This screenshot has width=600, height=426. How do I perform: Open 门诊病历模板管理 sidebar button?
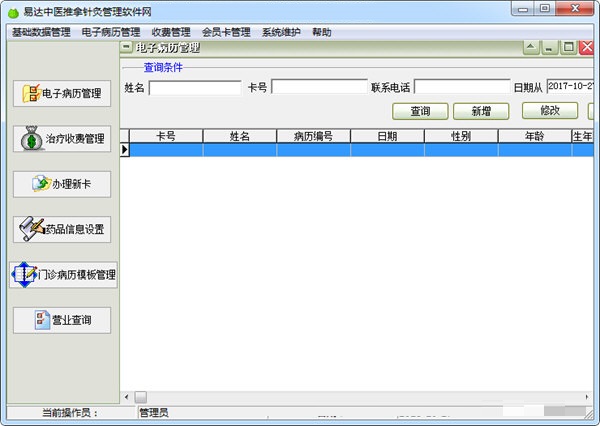tap(64, 275)
